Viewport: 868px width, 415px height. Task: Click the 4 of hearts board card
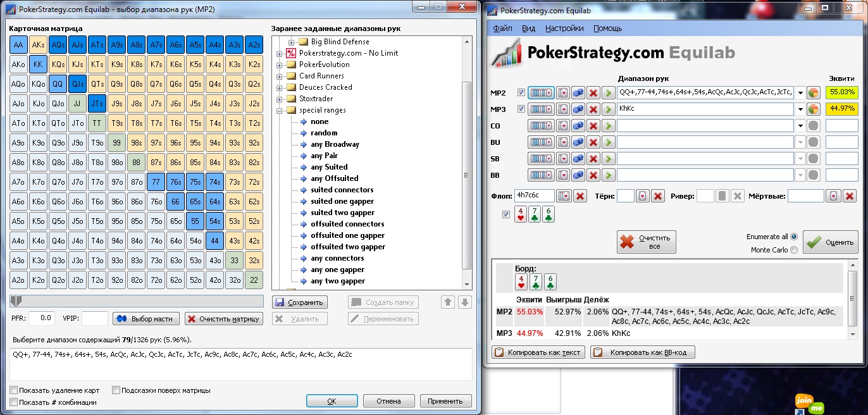tap(519, 214)
